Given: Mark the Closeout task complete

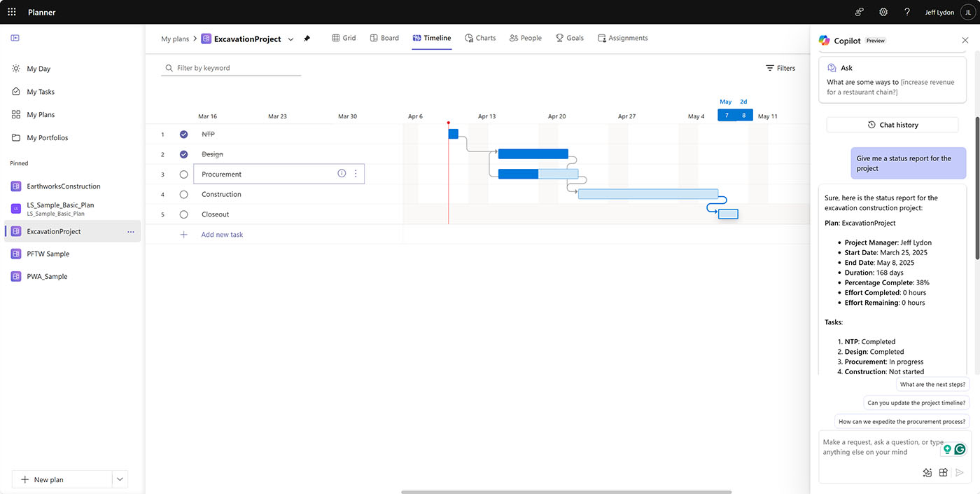Looking at the screenshot, I should click(x=183, y=214).
